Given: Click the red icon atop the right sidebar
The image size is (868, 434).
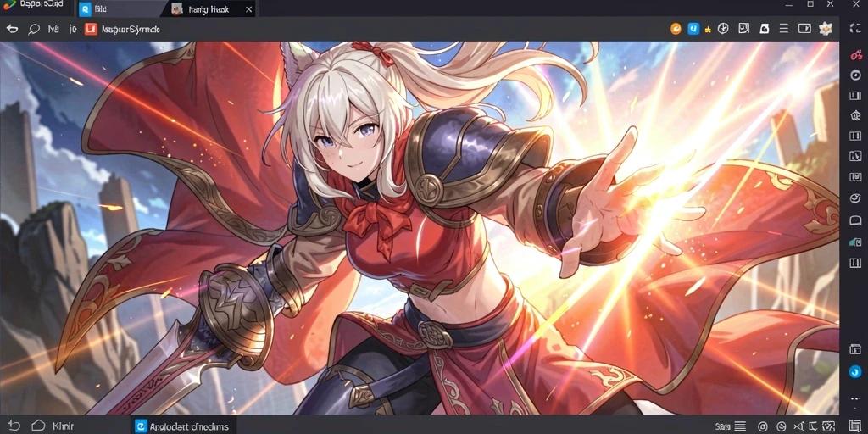Looking at the screenshot, I should [x=856, y=55].
